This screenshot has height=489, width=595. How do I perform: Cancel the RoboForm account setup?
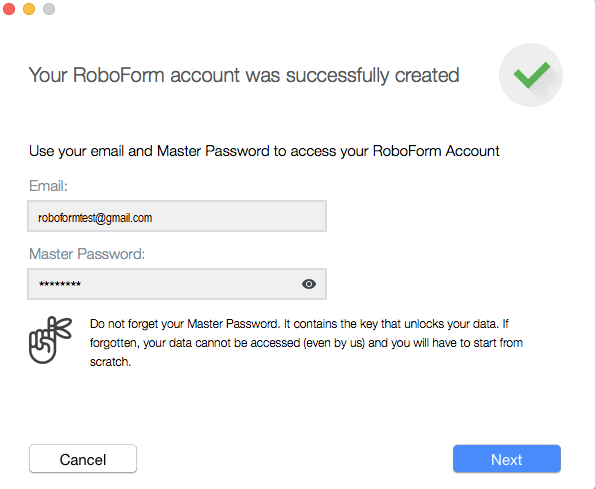tap(83, 459)
